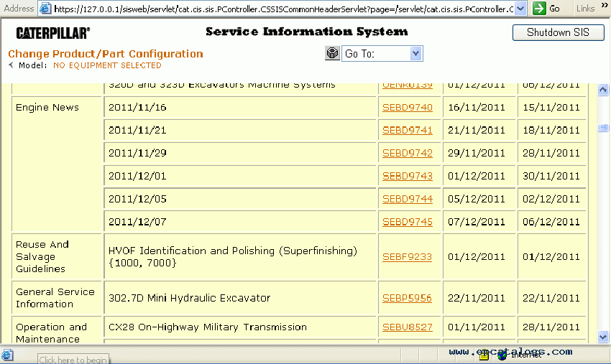Select CX28 On-Highway Military Transmission title
This screenshot has width=611, height=364.
point(240,327)
